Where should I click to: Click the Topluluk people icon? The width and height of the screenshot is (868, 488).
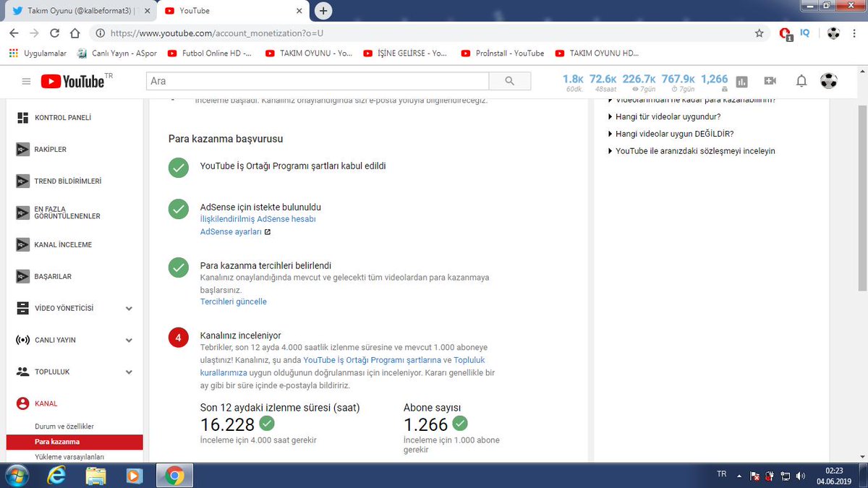click(x=22, y=372)
